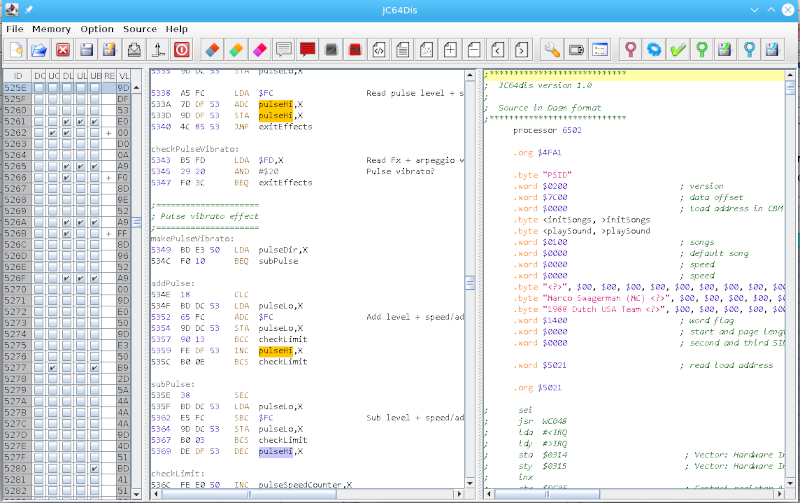This screenshot has height=503, width=800.
Task: Toggle the UB checkbox in row 5280
Action: coord(94,468)
